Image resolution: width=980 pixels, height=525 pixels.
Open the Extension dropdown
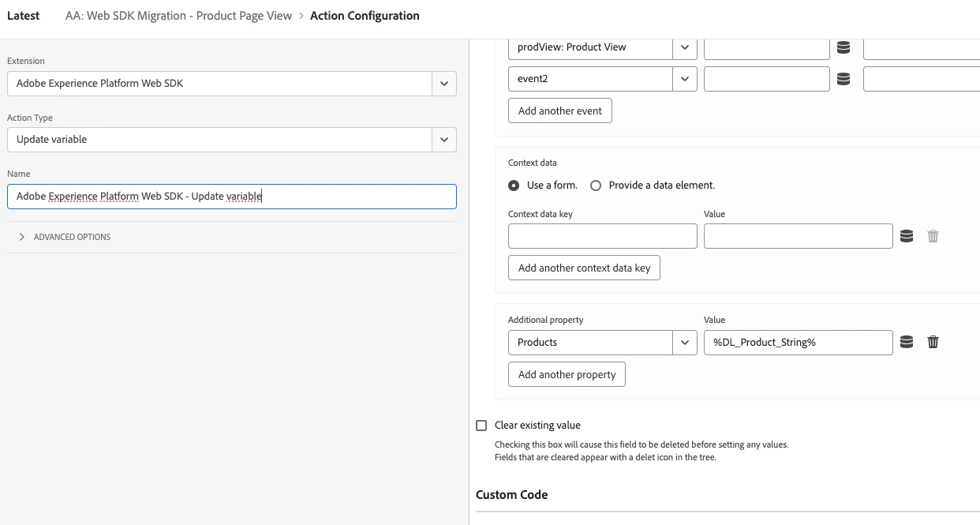[444, 83]
